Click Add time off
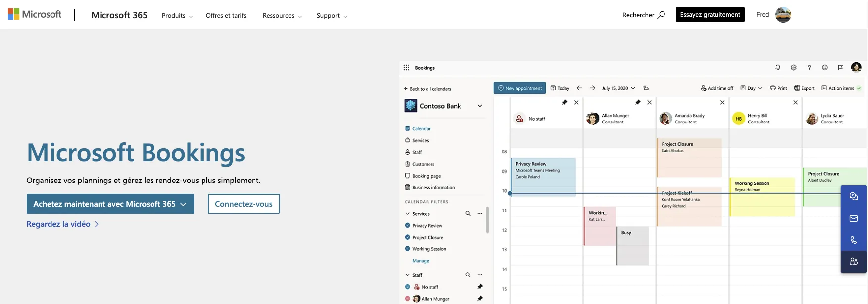This screenshot has height=304, width=868. coord(717,88)
